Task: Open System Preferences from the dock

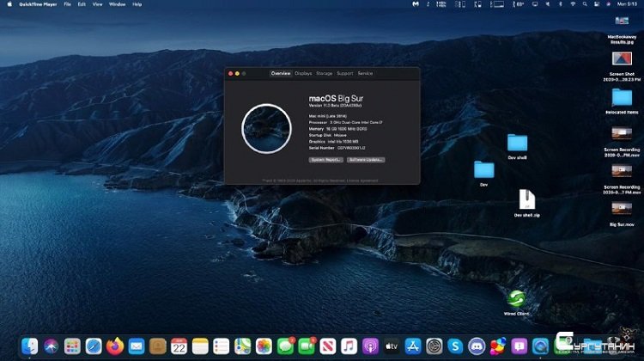Action: click(x=434, y=346)
